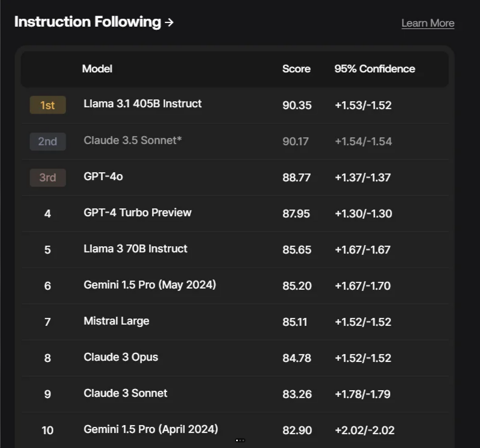Click the Instruction Following heading
480x448 pixels.
(88, 22)
